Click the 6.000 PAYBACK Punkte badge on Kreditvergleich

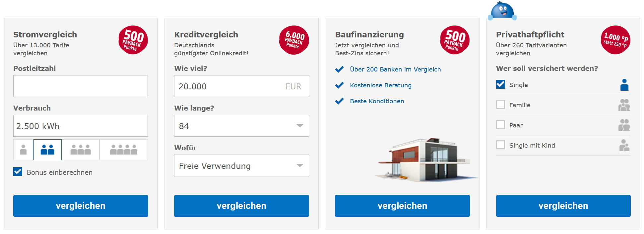(294, 40)
